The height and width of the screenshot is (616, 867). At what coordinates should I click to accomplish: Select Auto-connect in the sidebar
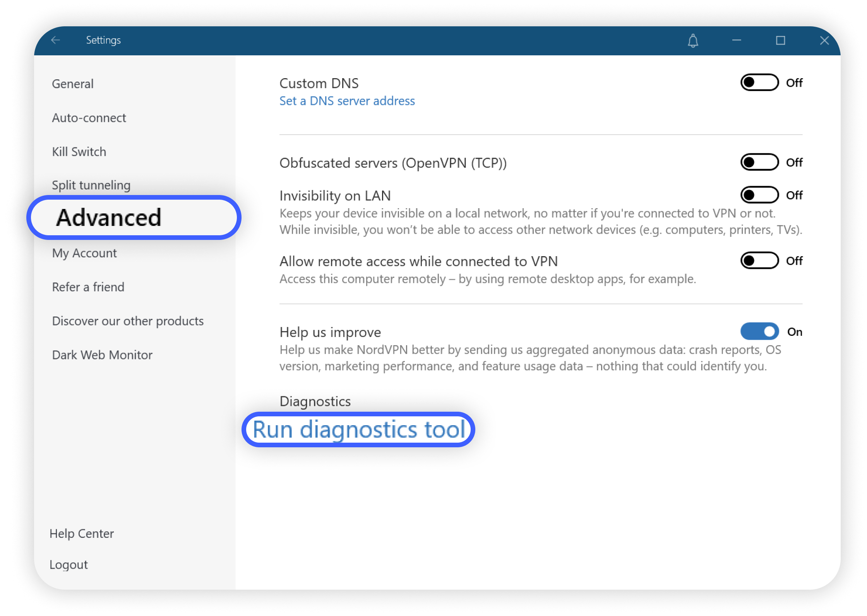coord(89,118)
